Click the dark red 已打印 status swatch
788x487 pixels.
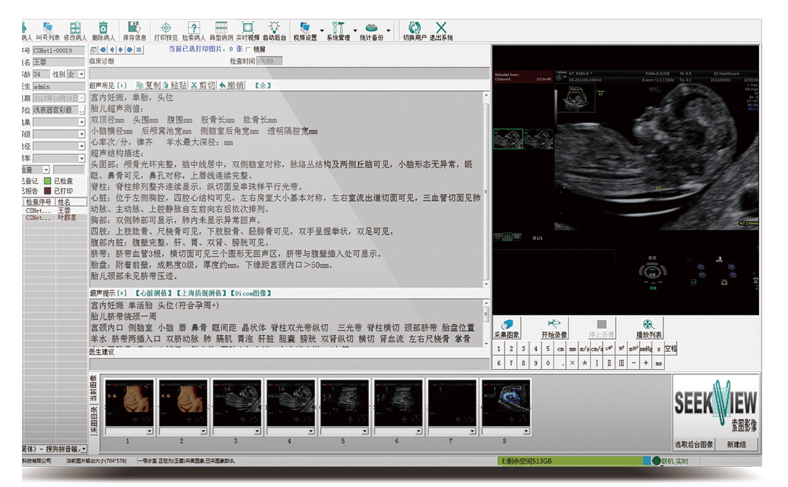coord(48,191)
